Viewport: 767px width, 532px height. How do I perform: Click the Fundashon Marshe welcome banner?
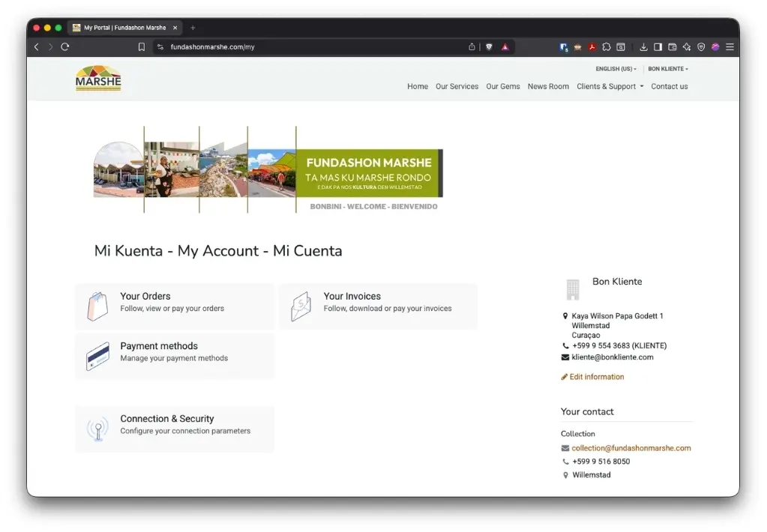tap(268, 169)
